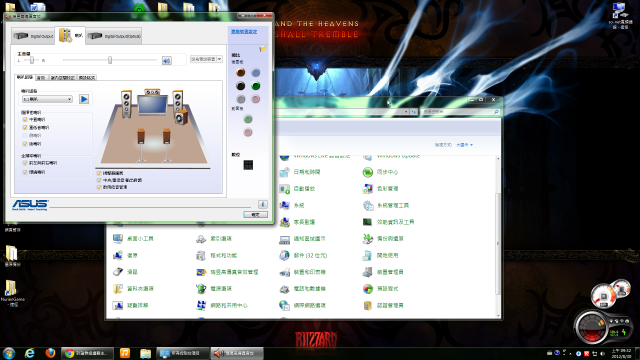Viewport: 640px width, 360px height.
Task: Toggle front left and right full-range checkbox
Action: pyautogui.click(x=25, y=163)
